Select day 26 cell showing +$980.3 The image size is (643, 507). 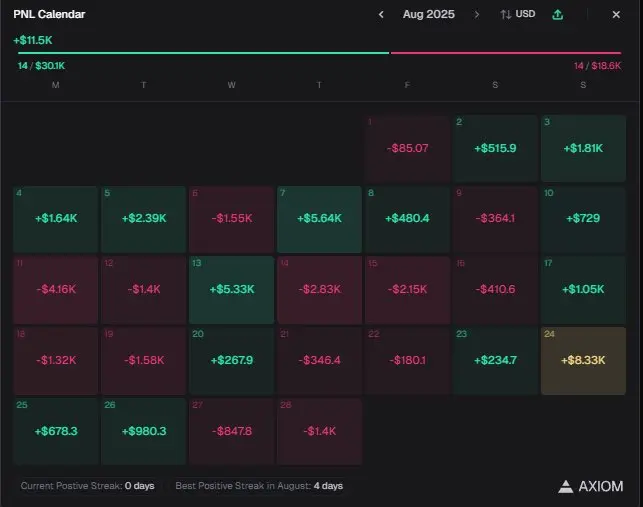(144, 432)
